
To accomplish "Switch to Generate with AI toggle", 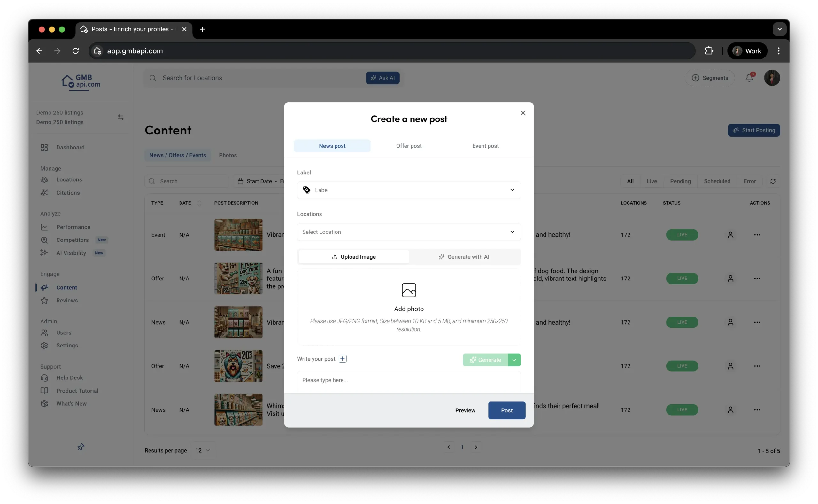I will click(464, 257).
